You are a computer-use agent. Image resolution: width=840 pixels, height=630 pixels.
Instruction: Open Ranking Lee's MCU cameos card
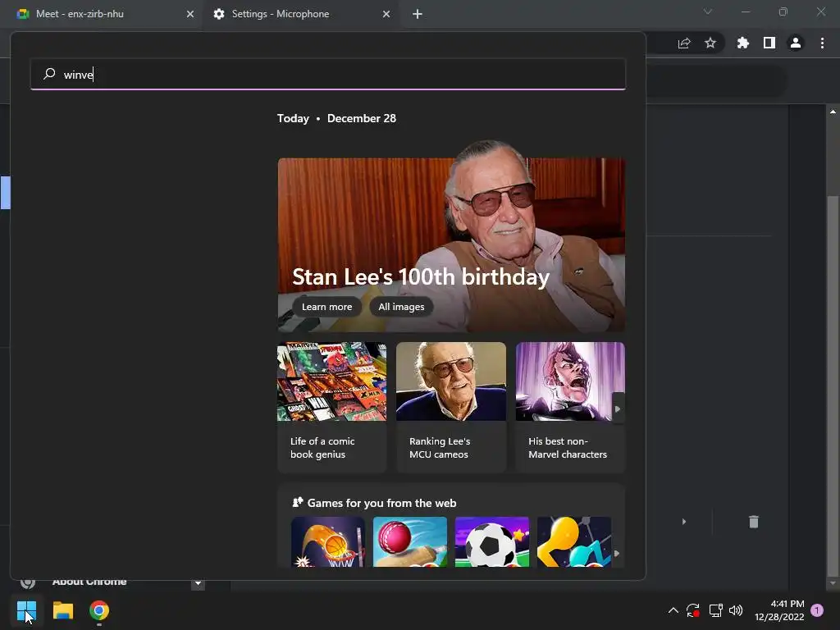451,407
